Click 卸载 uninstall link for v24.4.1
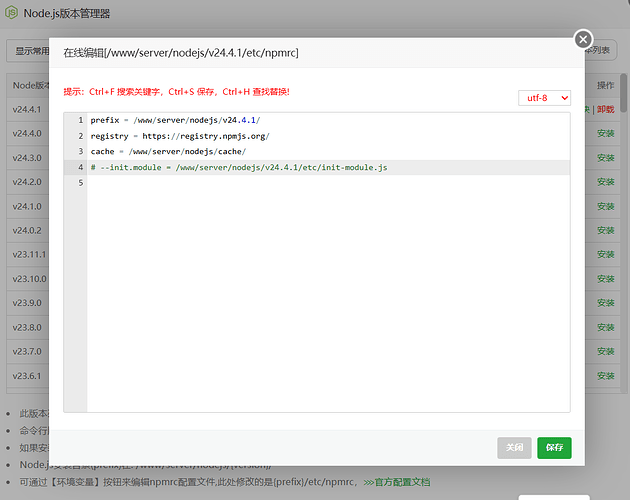The width and height of the screenshot is (630, 500). point(605,109)
